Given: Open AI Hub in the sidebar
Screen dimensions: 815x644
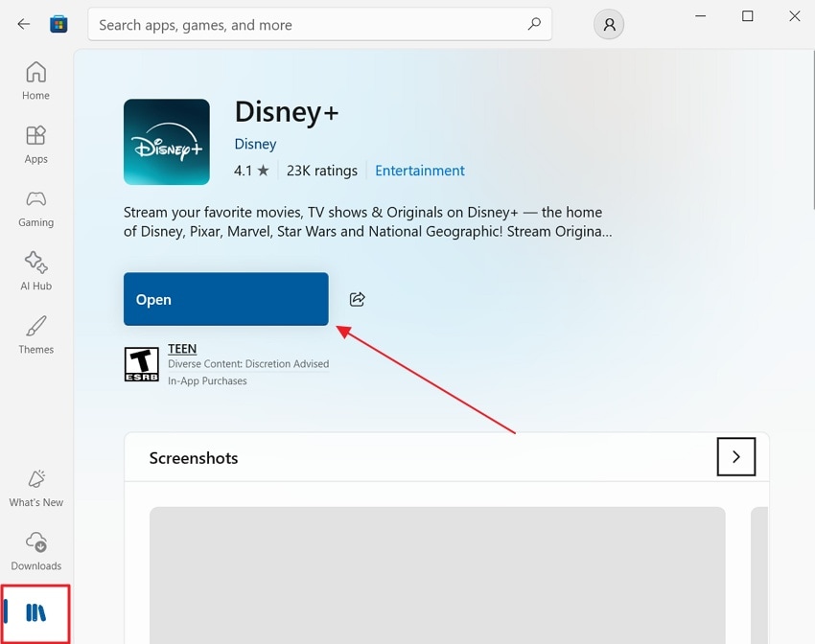Looking at the screenshot, I should click(x=35, y=271).
